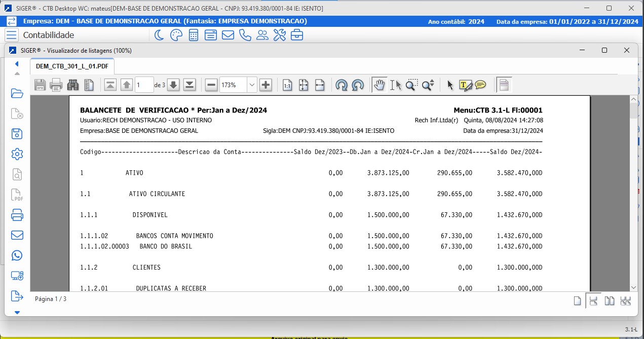Viewport: 644px width, 339px height.
Task: Expand the hamburger menu next to Contabilidade
Action: tap(12, 35)
